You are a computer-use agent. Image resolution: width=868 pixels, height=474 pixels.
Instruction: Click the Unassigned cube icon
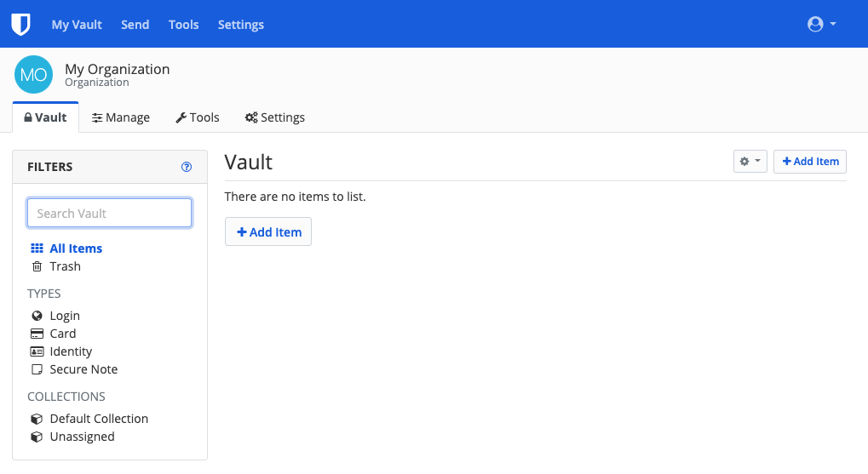click(37, 437)
